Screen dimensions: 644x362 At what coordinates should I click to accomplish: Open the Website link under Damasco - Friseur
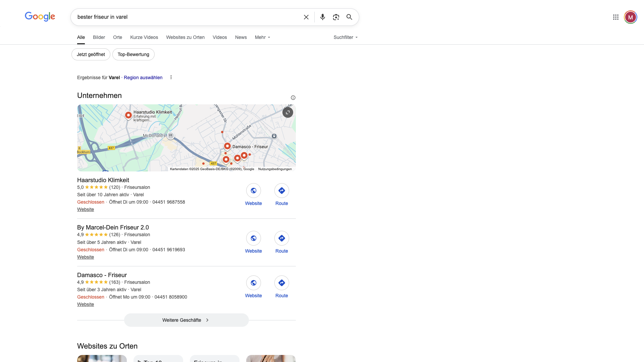[85, 304]
